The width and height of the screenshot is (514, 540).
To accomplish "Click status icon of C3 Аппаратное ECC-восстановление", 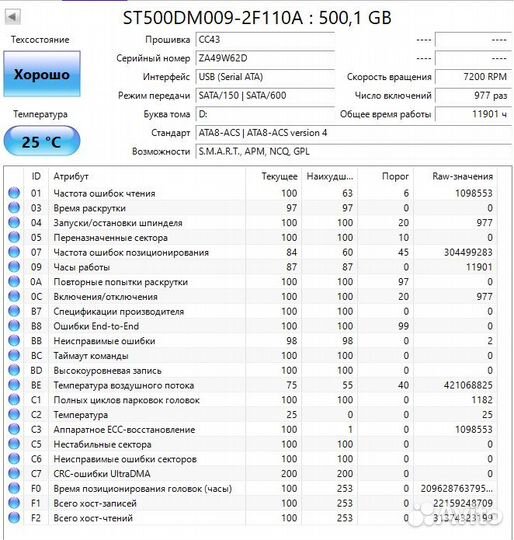I will [x=14, y=429].
